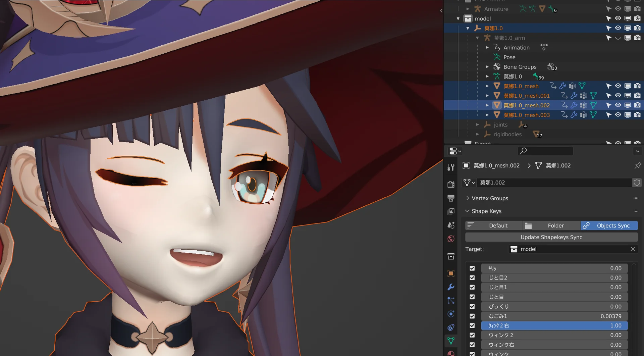This screenshot has height=356, width=644.
Task: Expand Bone Groups in the outliner
Action: pyautogui.click(x=487, y=67)
